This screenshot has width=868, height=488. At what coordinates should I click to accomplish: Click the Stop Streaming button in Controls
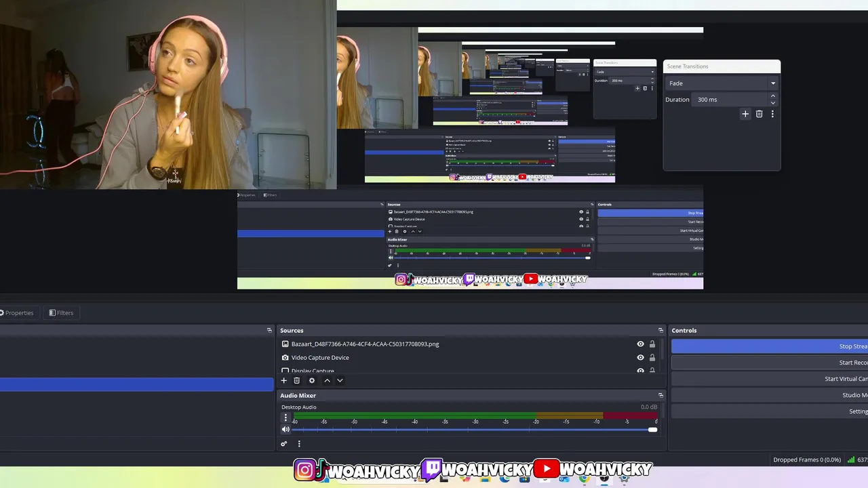point(770,346)
